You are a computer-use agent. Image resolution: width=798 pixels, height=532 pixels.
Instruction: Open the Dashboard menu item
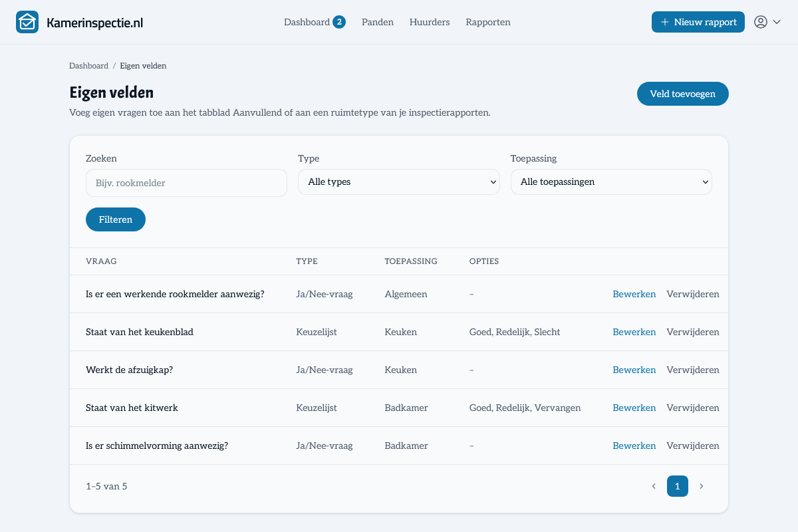pyautogui.click(x=307, y=22)
